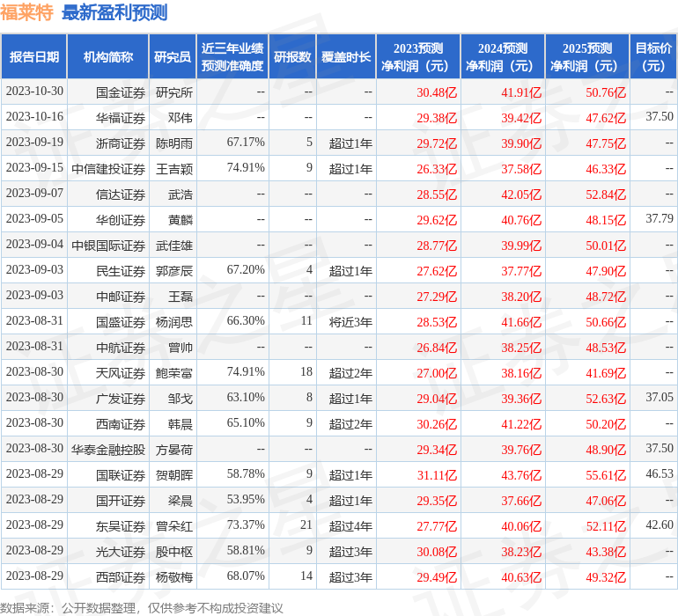
Task: Click researcher name 陈明雨
Action: click(174, 143)
